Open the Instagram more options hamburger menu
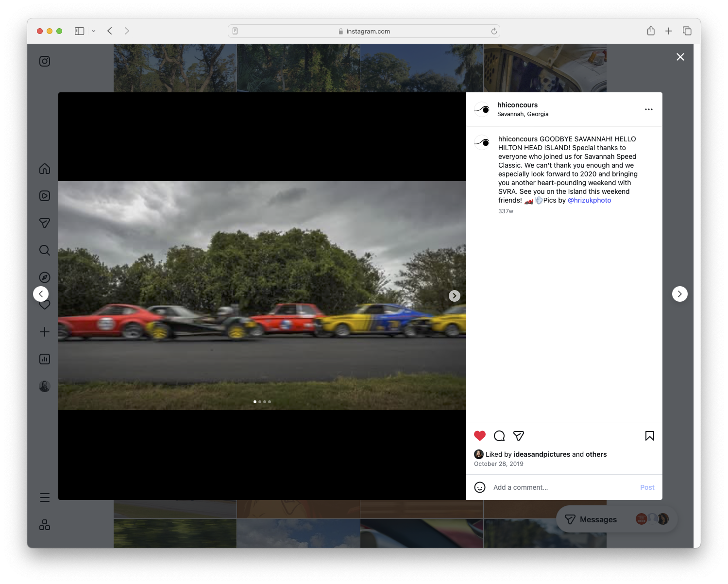The height and width of the screenshot is (584, 728). [44, 497]
